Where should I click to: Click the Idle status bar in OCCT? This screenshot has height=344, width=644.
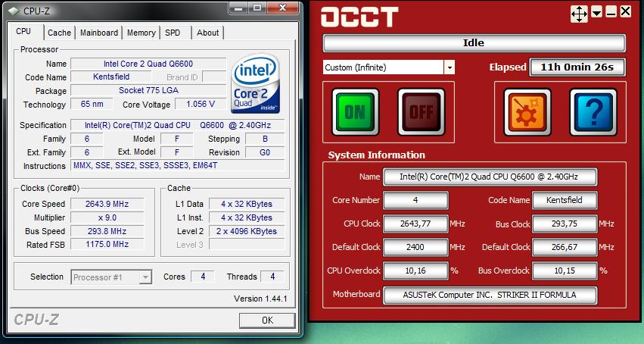pyautogui.click(x=474, y=42)
